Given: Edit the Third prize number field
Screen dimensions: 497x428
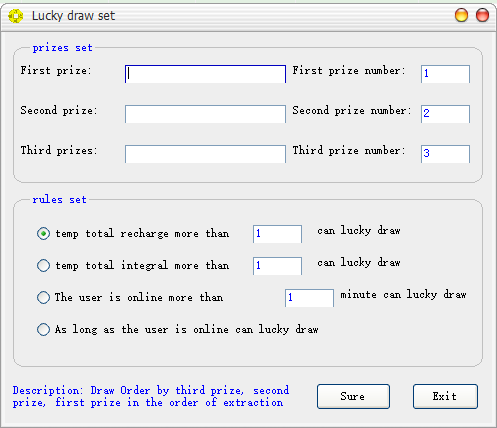Looking at the screenshot, I should coord(445,154).
